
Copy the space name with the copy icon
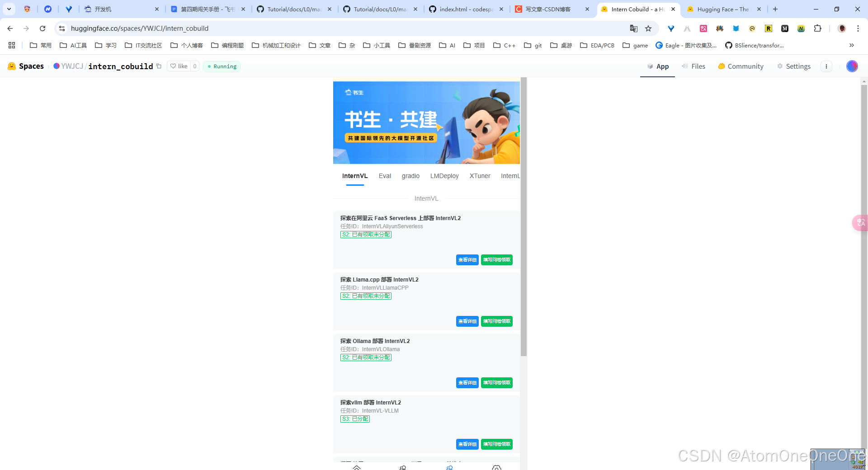pos(159,66)
